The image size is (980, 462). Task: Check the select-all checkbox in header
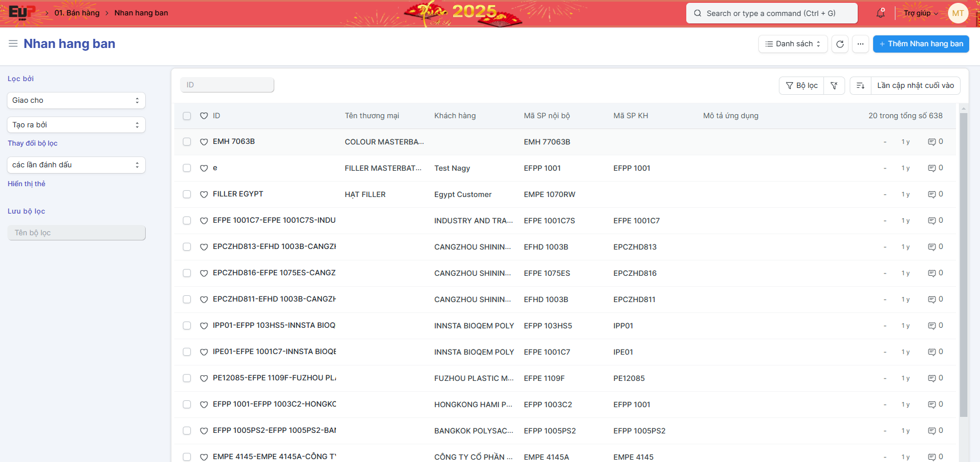click(187, 116)
